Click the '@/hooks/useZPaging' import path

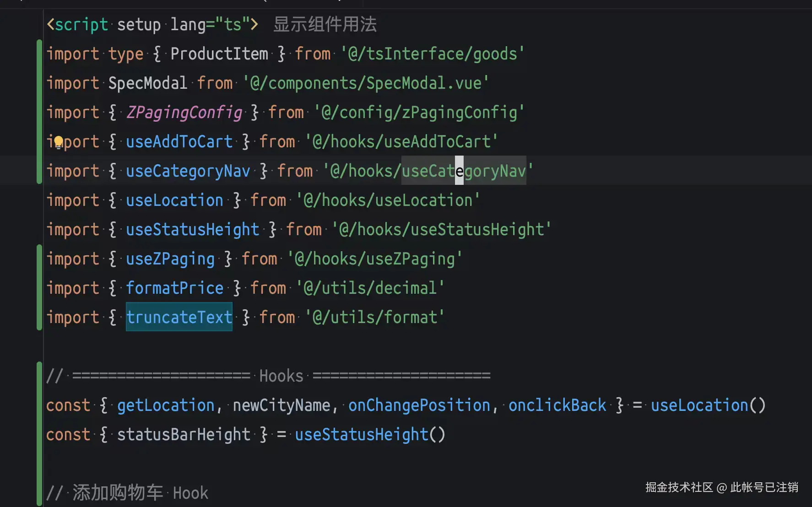(374, 259)
